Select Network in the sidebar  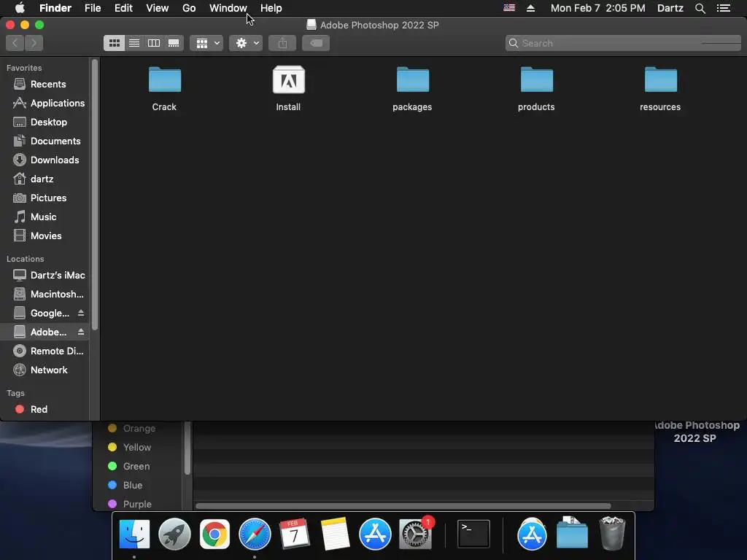pyautogui.click(x=44, y=370)
